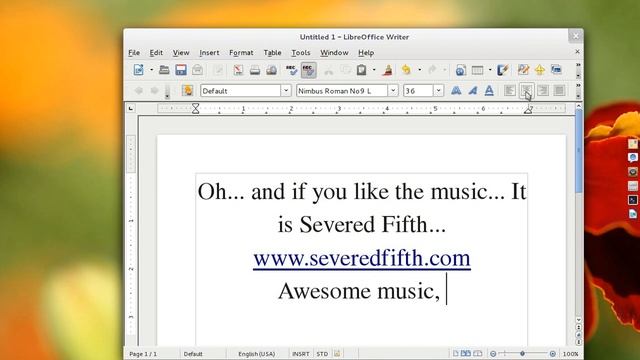Switch to single-page view layout
The width and height of the screenshot is (640, 360).
coord(456,353)
